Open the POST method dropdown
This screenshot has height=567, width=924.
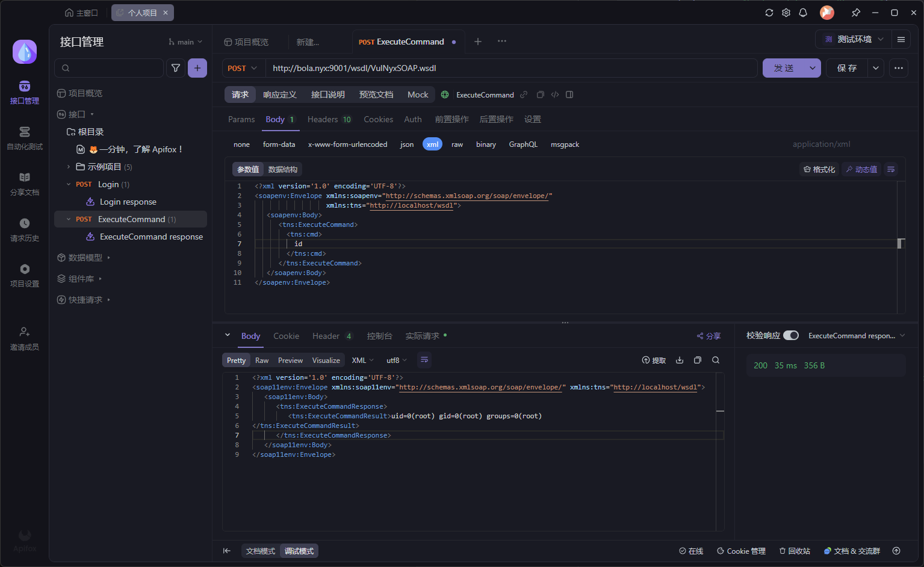(x=243, y=68)
